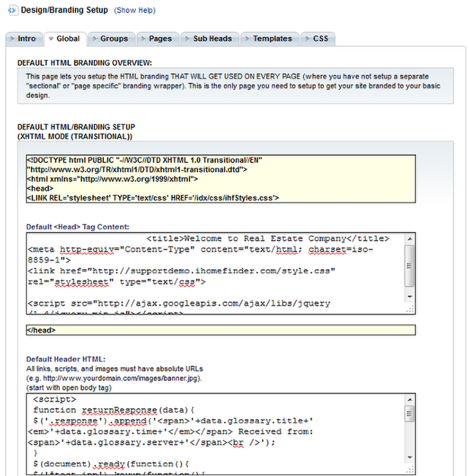Click the 'DEFAULT HTML/BRANDING SETUP' heading
Image resolution: width=468 pixels, height=476 pixels.
click(76, 127)
